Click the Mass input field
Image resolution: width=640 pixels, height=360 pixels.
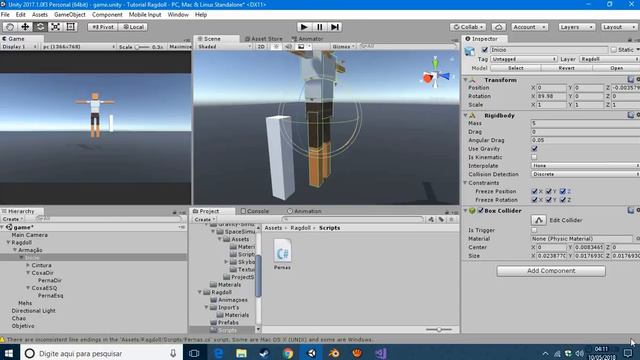tap(585, 123)
